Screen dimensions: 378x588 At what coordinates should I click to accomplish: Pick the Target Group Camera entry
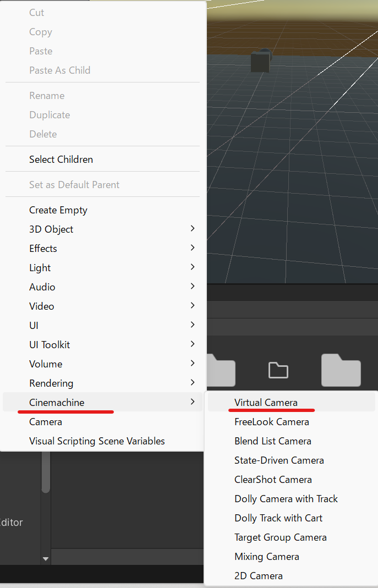280,537
